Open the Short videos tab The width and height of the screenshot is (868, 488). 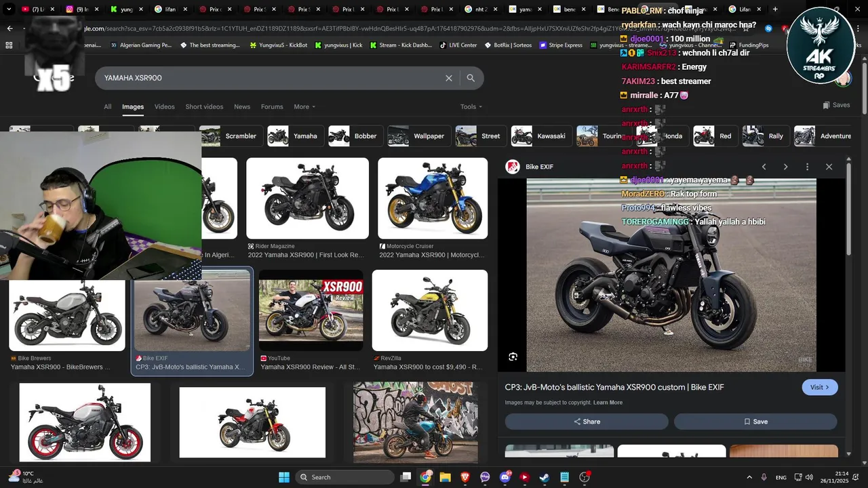tap(204, 106)
